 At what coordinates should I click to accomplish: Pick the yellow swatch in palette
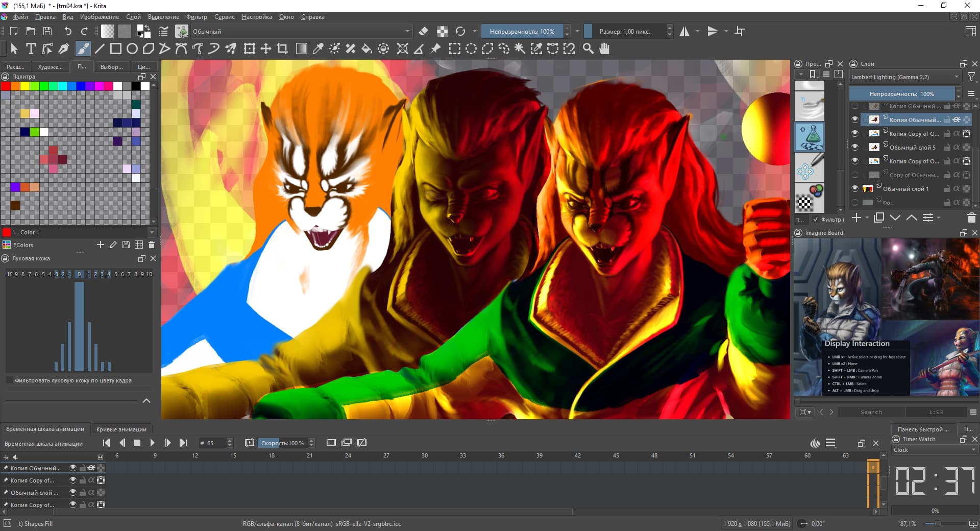point(24,86)
